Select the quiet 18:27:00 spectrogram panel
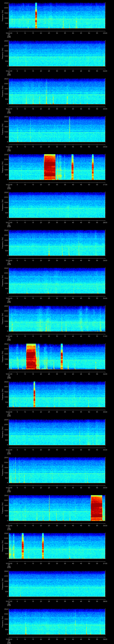 57,205
